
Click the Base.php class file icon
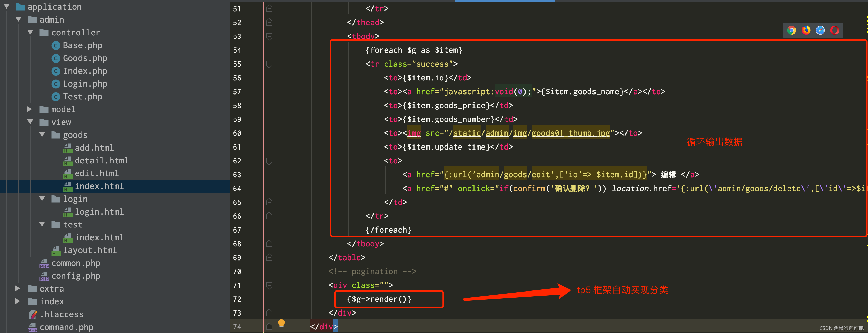tap(56, 45)
